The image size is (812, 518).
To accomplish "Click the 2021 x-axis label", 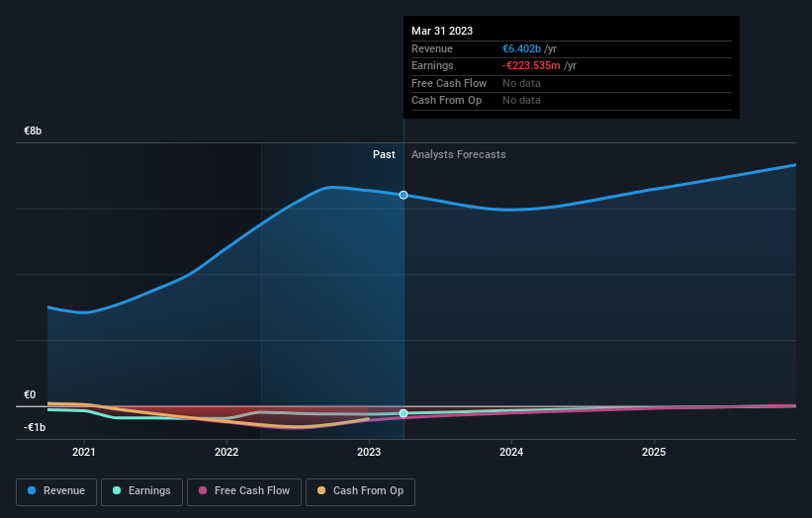I will point(84,453).
